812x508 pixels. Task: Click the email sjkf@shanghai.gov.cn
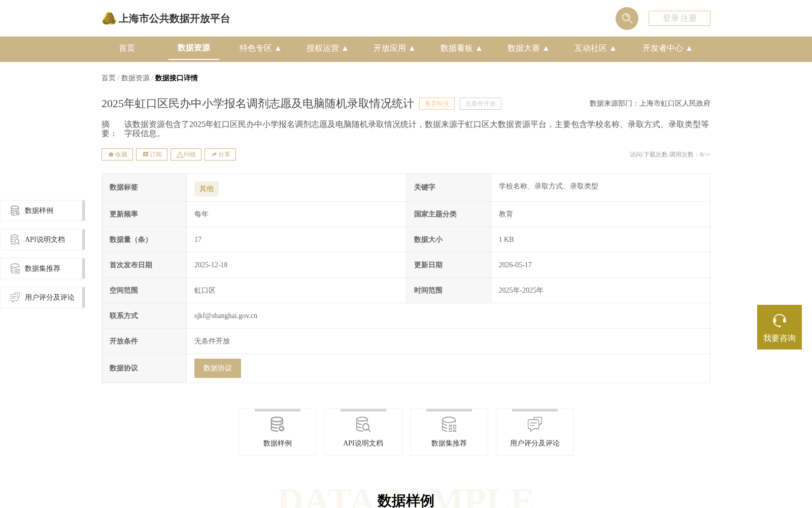226,316
